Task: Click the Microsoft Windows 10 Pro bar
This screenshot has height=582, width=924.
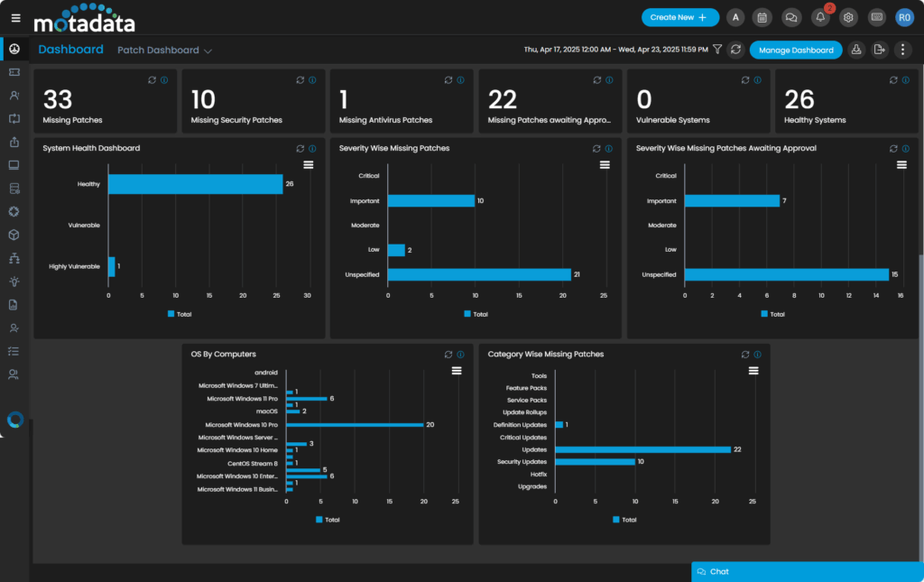Action: (x=355, y=424)
